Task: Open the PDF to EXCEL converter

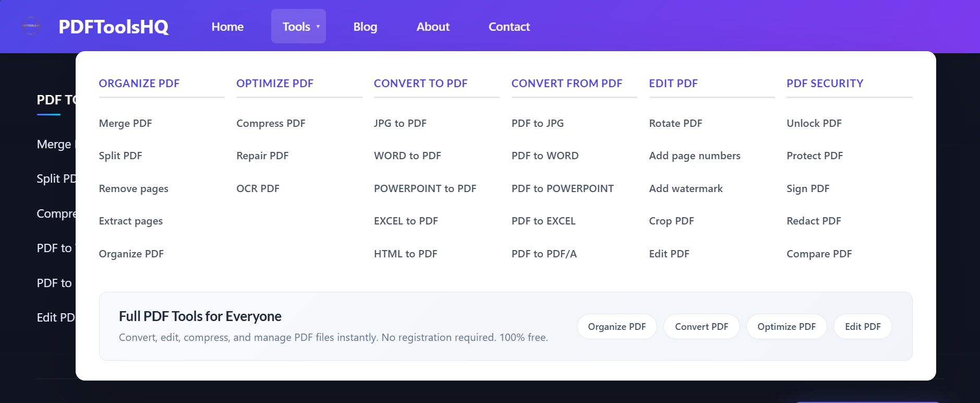Action: [x=543, y=221]
